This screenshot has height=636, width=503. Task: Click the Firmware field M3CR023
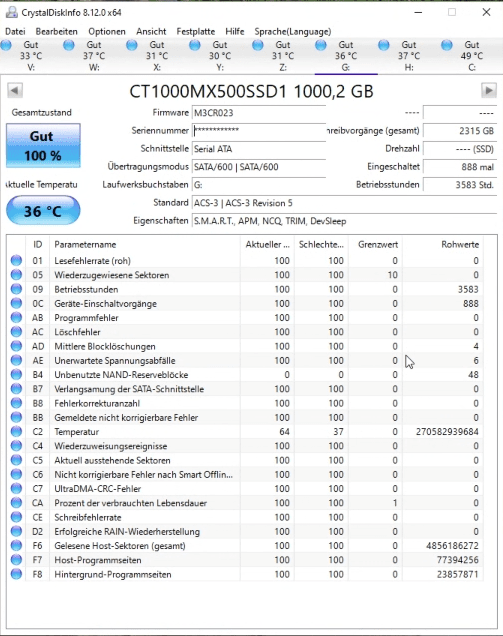pyautogui.click(x=259, y=113)
